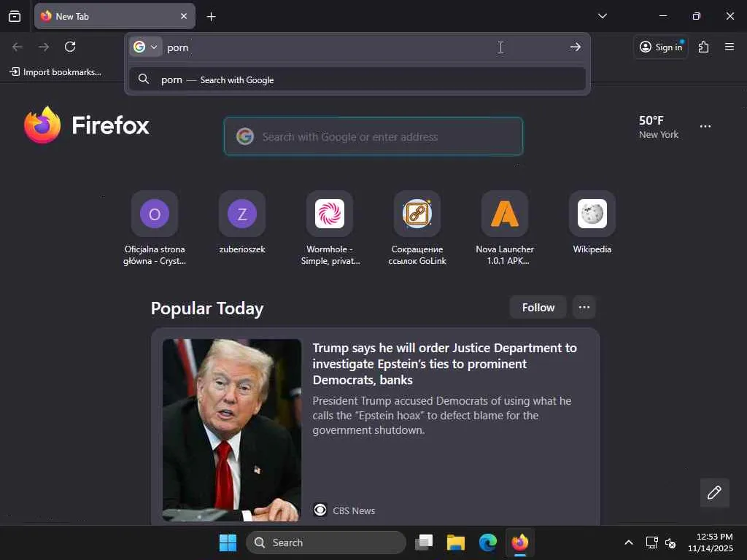Focus the 'Search with Google or enter address' box
The image size is (747, 560).
(x=373, y=136)
